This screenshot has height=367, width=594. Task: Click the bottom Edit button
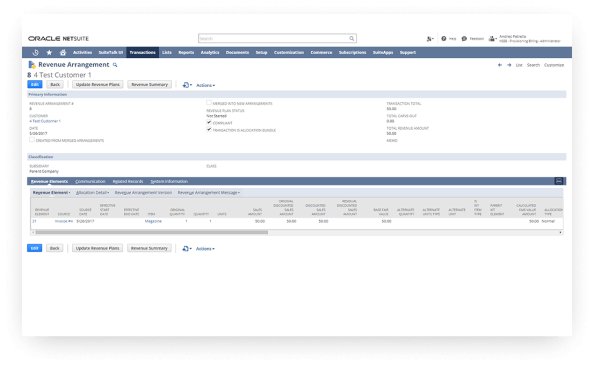pyautogui.click(x=34, y=248)
